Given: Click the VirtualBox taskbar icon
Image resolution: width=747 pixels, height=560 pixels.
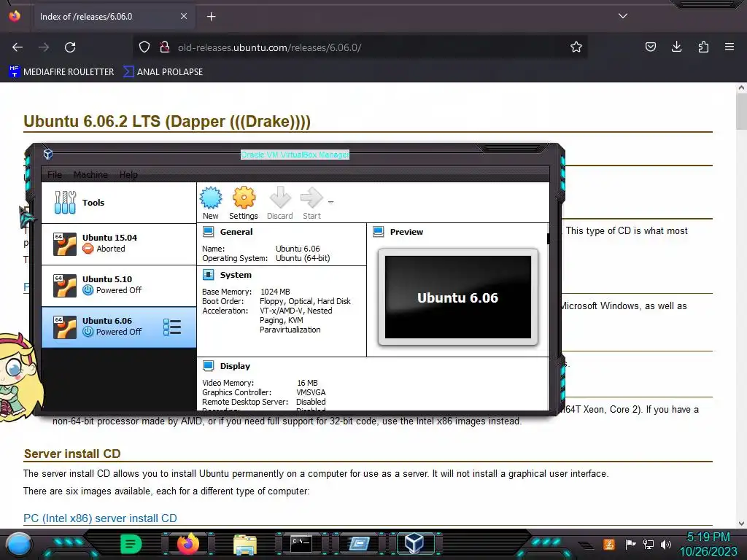Looking at the screenshot, I should coord(414,543).
